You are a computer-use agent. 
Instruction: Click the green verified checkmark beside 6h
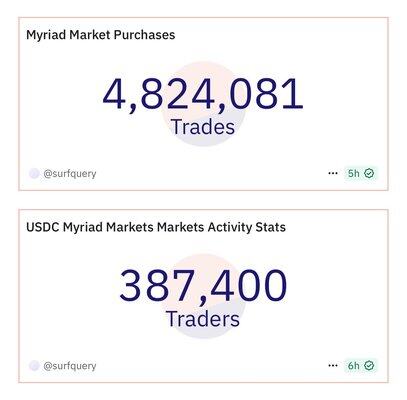[x=369, y=366]
